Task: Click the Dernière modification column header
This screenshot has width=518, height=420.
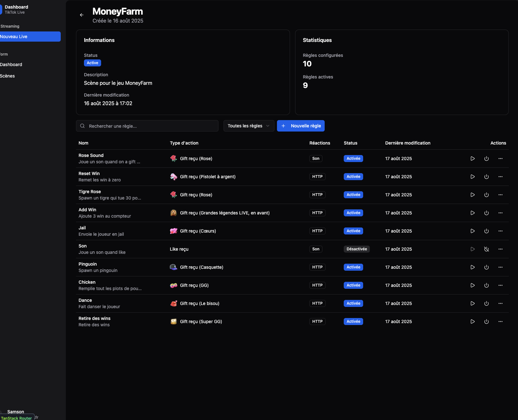Action: (408, 143)
